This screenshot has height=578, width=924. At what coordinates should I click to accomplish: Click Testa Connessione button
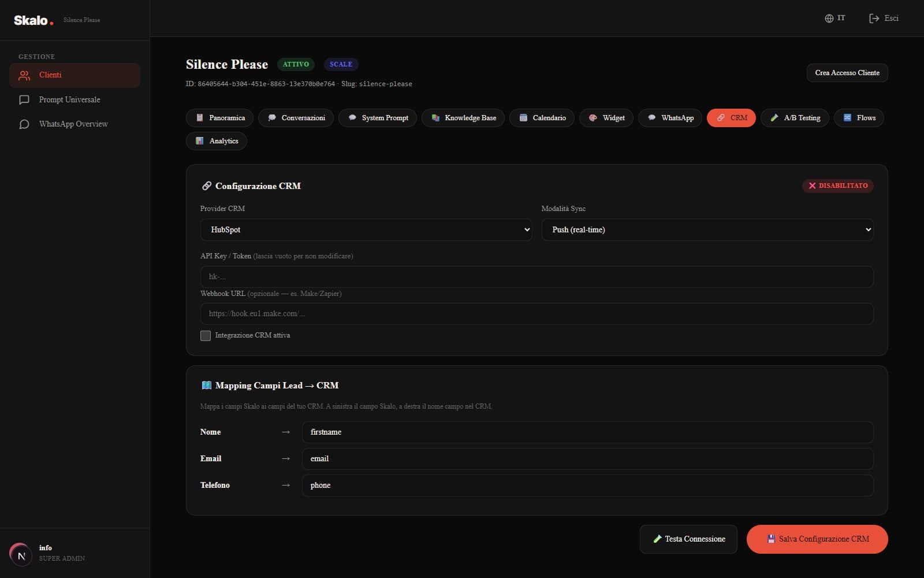click(x=688, y=539)
